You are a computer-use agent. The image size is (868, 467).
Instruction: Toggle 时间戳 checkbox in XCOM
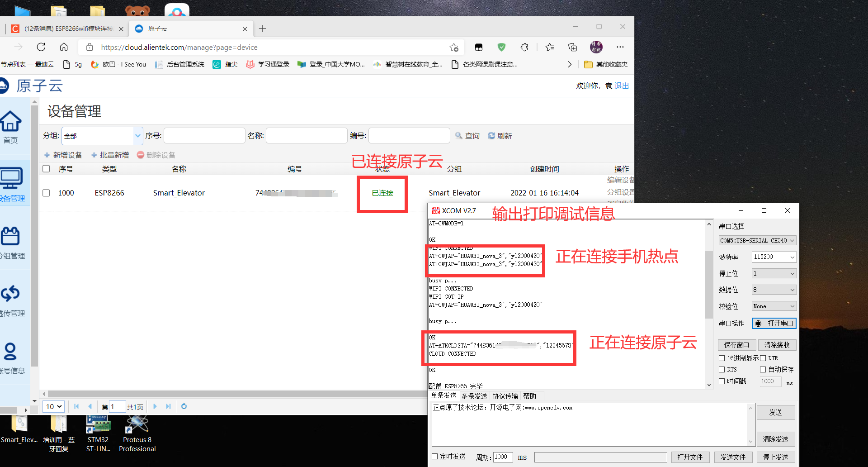722,381
